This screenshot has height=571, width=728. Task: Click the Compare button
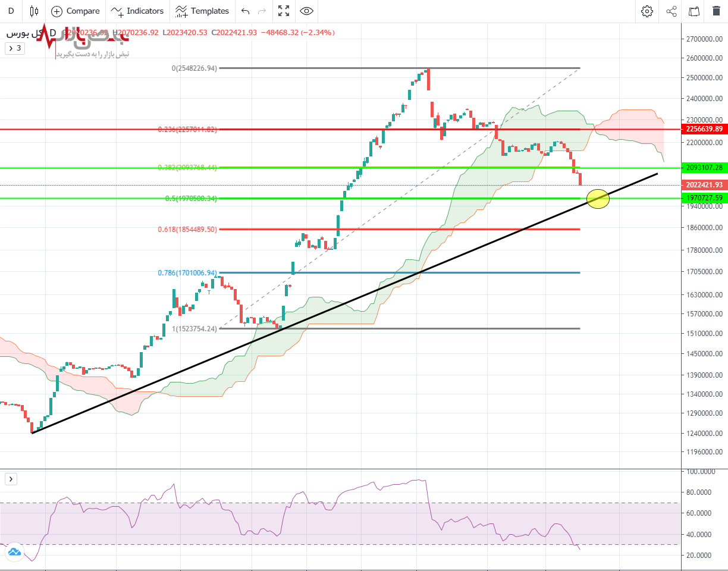[x=76, y=11]
